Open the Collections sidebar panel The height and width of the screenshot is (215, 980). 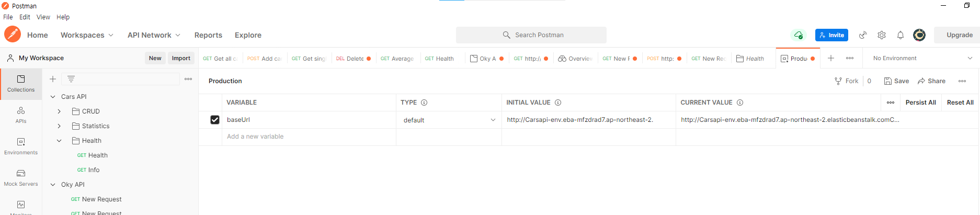coord(21,84)
